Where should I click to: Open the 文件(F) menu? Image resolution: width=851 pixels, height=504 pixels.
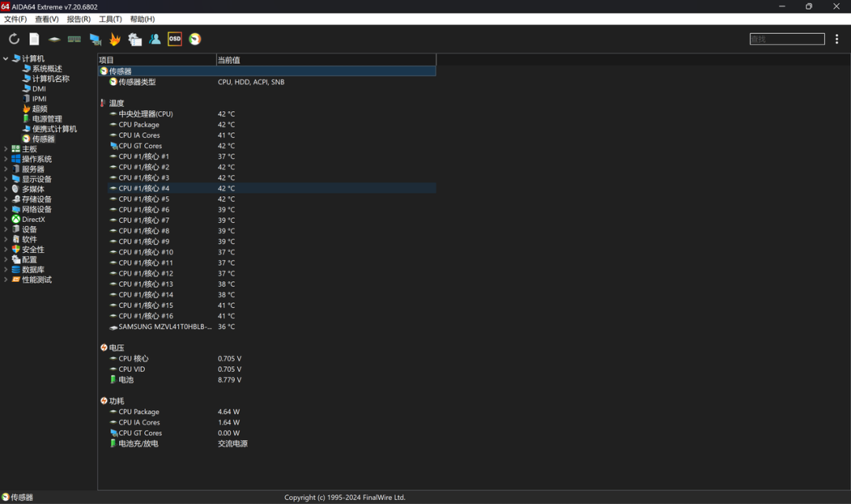[15, 19]
